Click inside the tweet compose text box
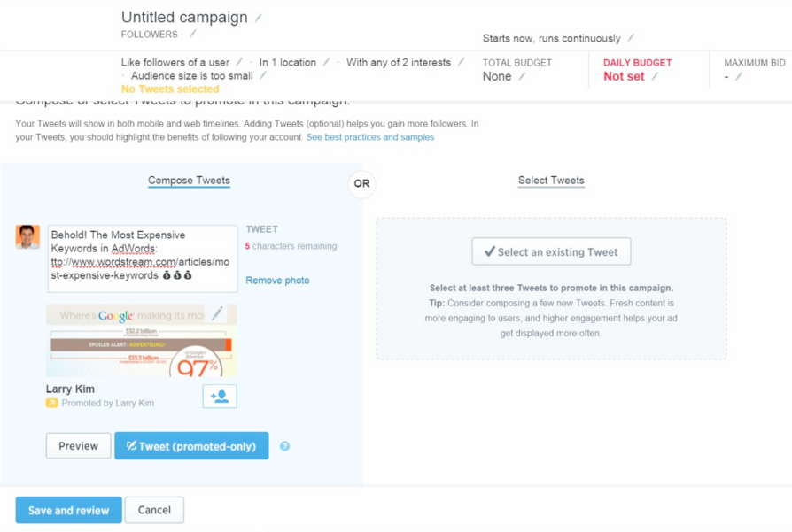The image size is (792, 532). [142, 257]
